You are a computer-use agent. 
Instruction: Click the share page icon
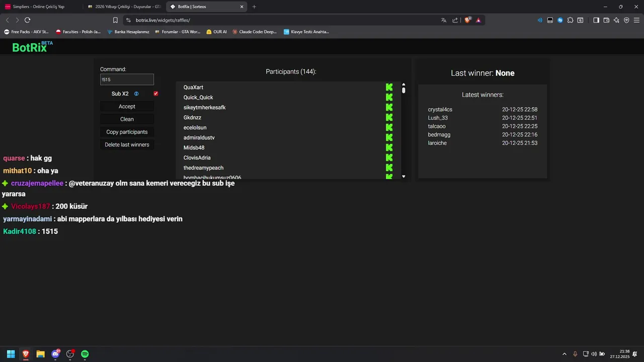coord(455,20)
